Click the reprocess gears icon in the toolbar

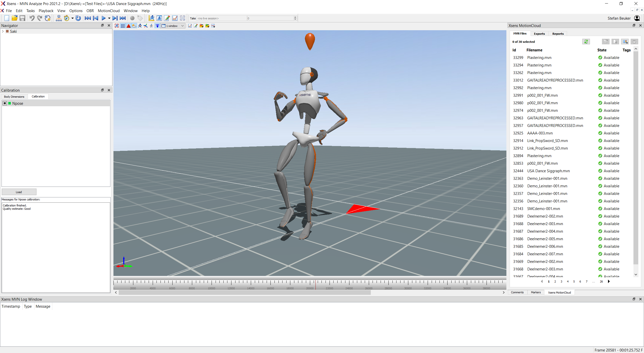pos(48,18)
